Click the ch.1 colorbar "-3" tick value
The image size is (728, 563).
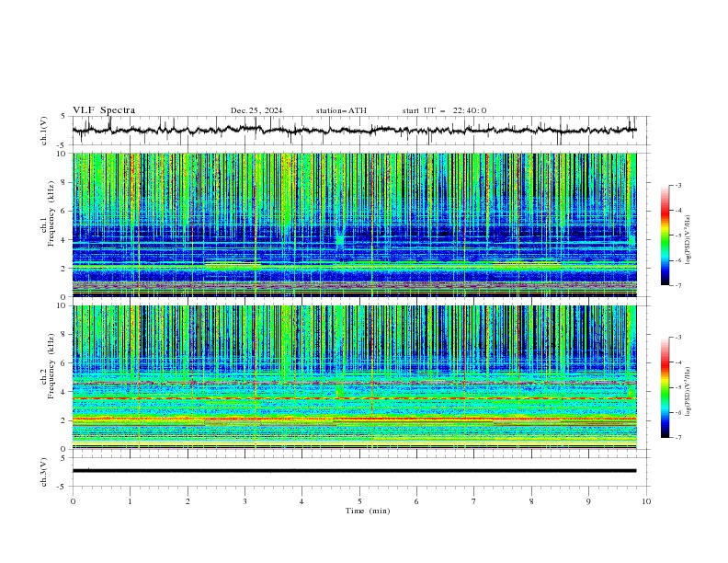point(678,185)
